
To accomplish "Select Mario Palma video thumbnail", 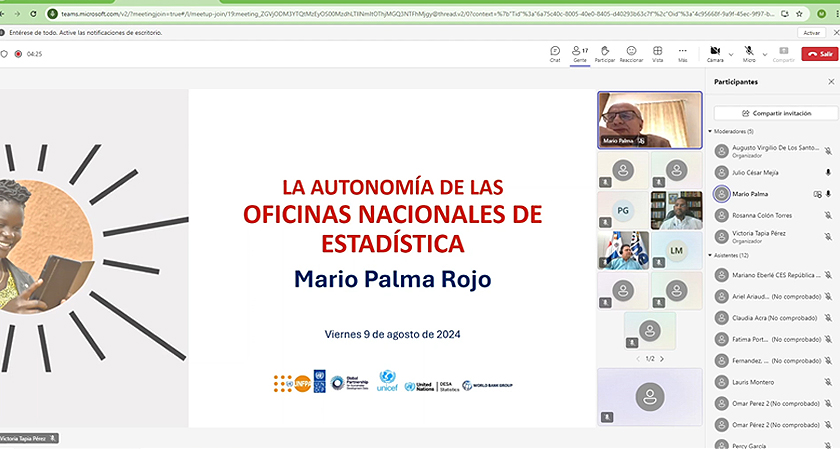I will pyautogui.click(x=650, y=120).
